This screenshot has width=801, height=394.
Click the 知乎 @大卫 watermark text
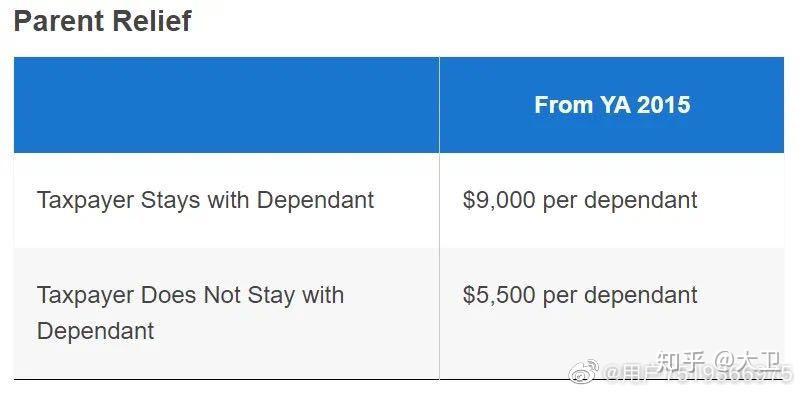tap(717, 362)
